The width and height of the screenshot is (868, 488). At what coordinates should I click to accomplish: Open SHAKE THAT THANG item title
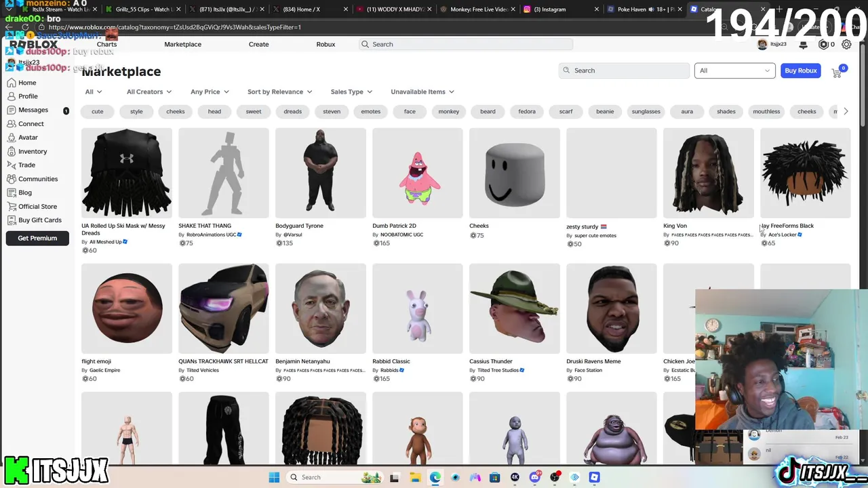coord(205,226)
